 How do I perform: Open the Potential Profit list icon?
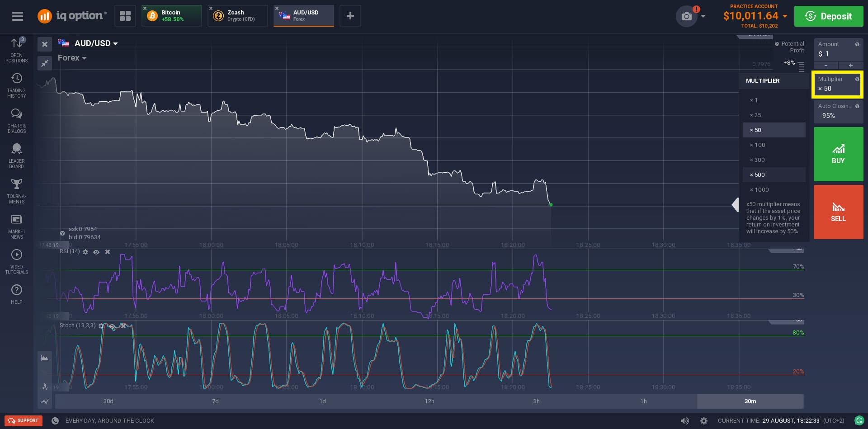pyautogui.click(x=801, y=67)
